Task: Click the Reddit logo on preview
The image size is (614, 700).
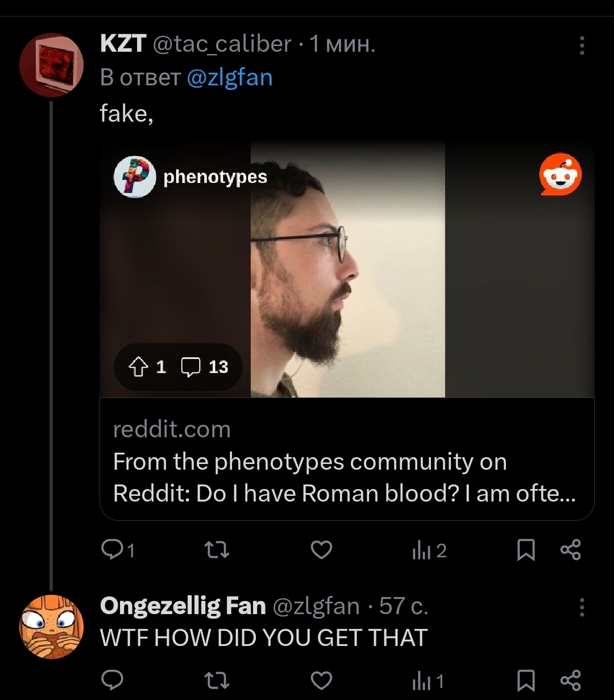Action: [561, 175]
